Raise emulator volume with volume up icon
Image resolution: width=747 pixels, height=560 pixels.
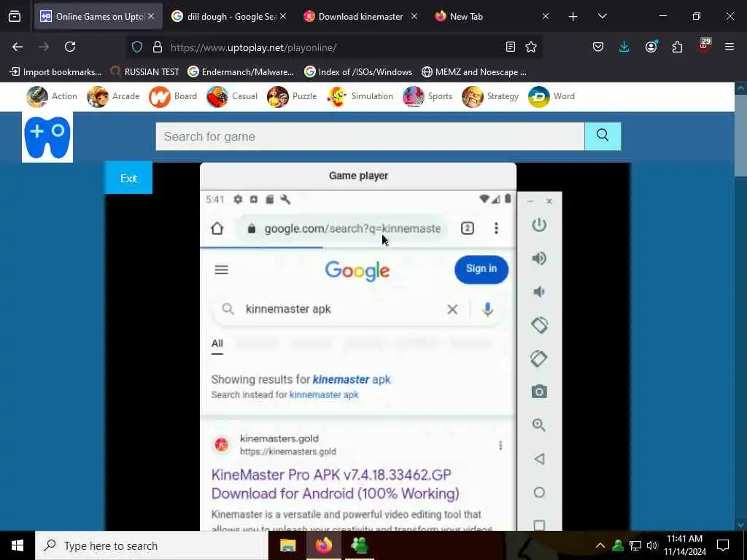(539, 258)
